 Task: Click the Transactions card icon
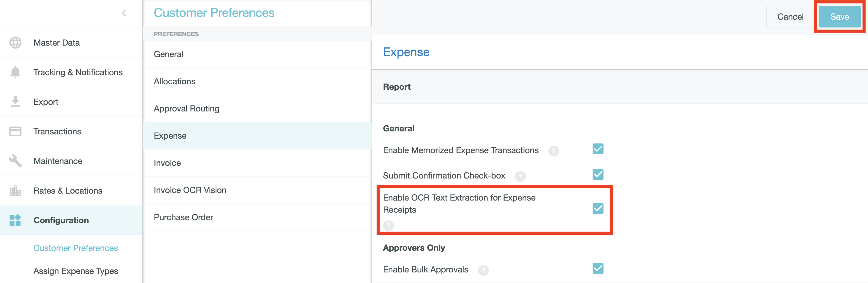[15, 131]
